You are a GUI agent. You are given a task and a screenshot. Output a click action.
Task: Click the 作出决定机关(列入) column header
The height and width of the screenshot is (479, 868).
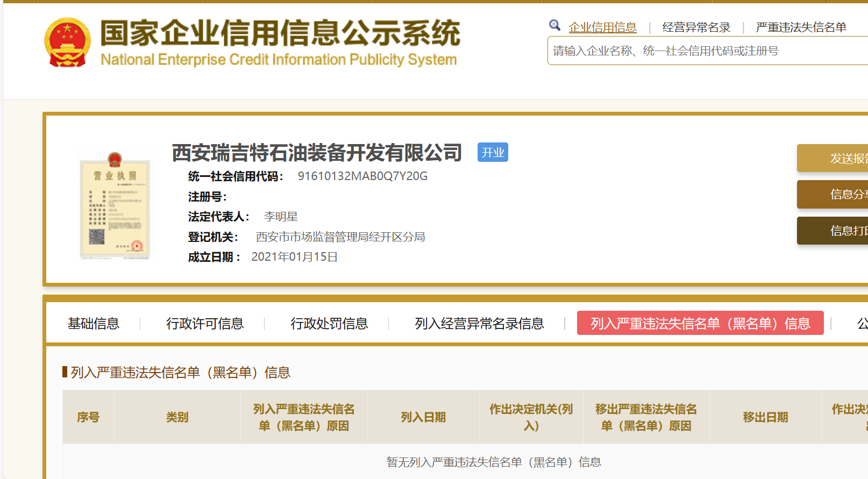pos(531,417)
